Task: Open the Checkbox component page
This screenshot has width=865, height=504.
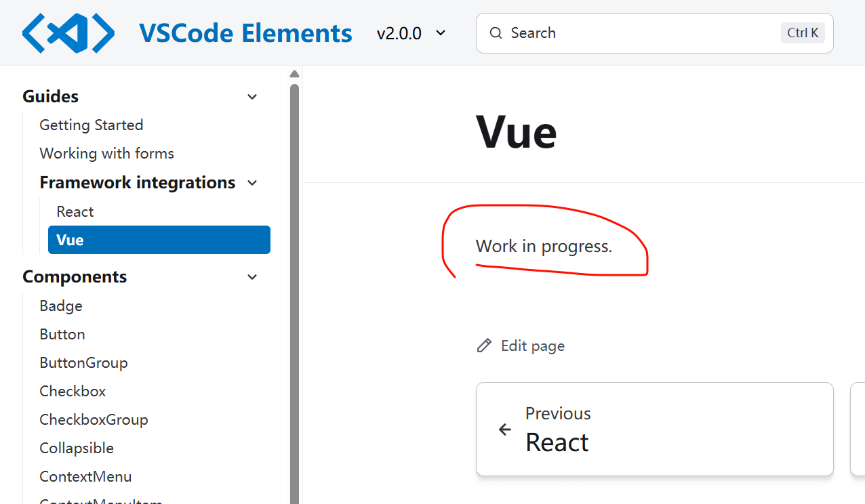Action: point(73,392)
